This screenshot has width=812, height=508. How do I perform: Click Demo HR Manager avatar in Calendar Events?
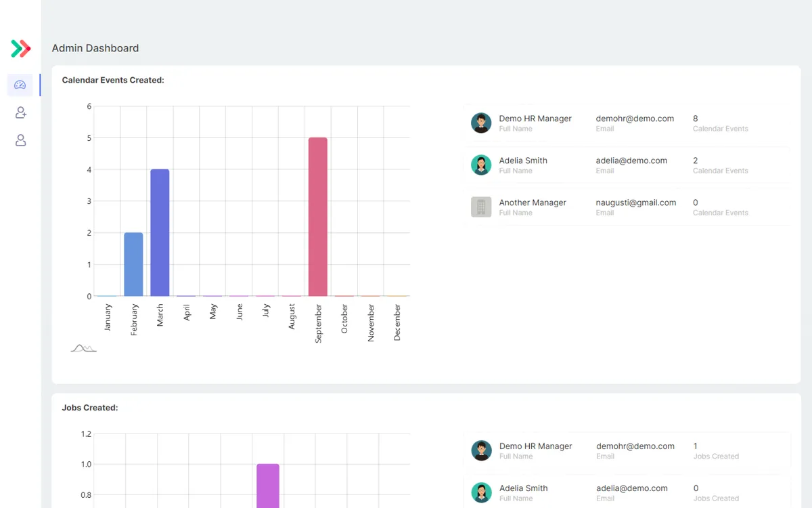point(481,123)
